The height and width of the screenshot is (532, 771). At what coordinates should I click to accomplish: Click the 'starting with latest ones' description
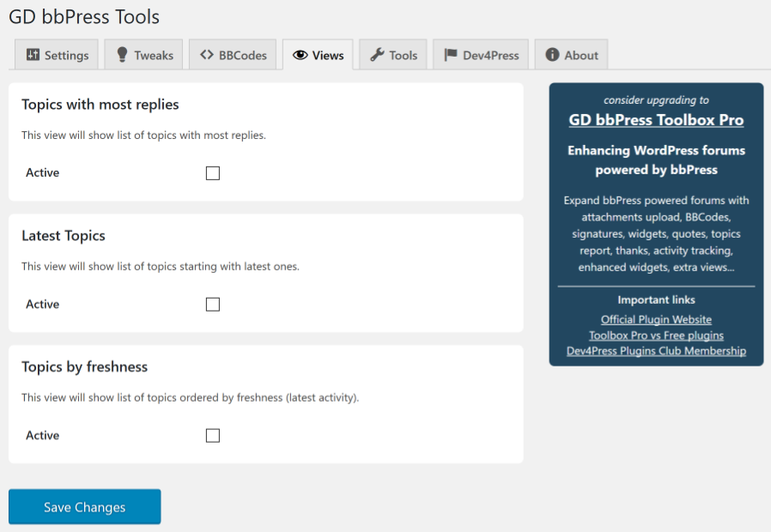click(x=161, y=266)
